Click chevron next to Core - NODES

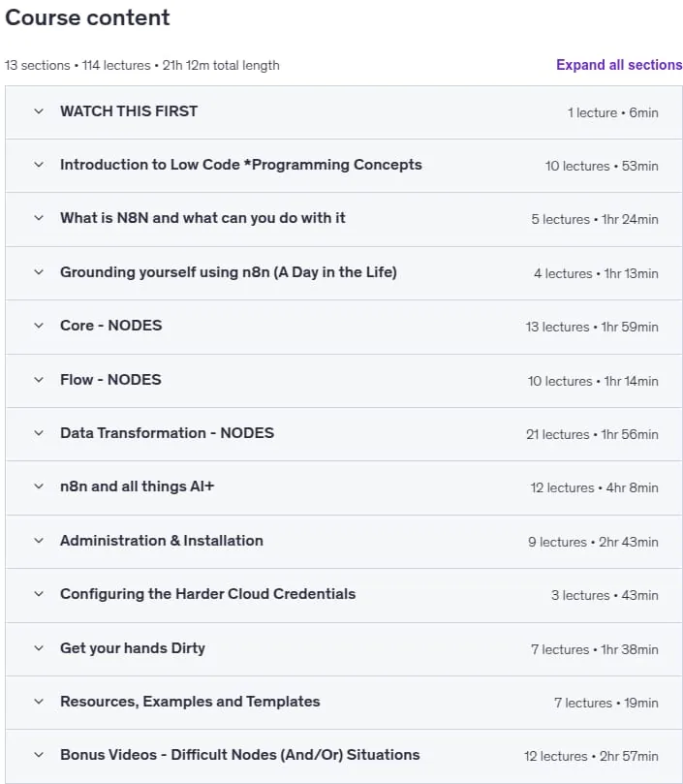tap(39, 326)
